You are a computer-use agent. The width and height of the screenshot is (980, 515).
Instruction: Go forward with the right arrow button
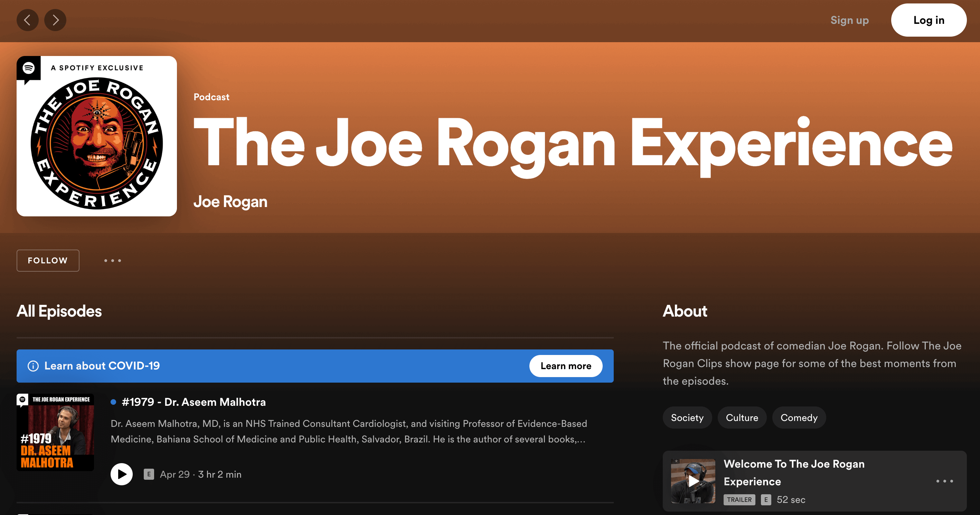(x=55, y=20)
